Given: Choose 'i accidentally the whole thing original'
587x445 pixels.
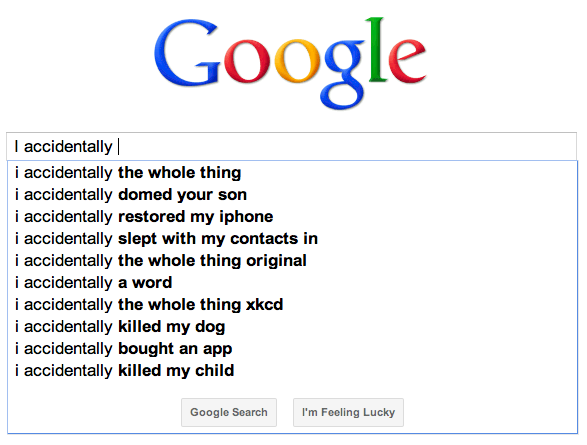Looking at the screenshot, I should click(x=292, y=261).
